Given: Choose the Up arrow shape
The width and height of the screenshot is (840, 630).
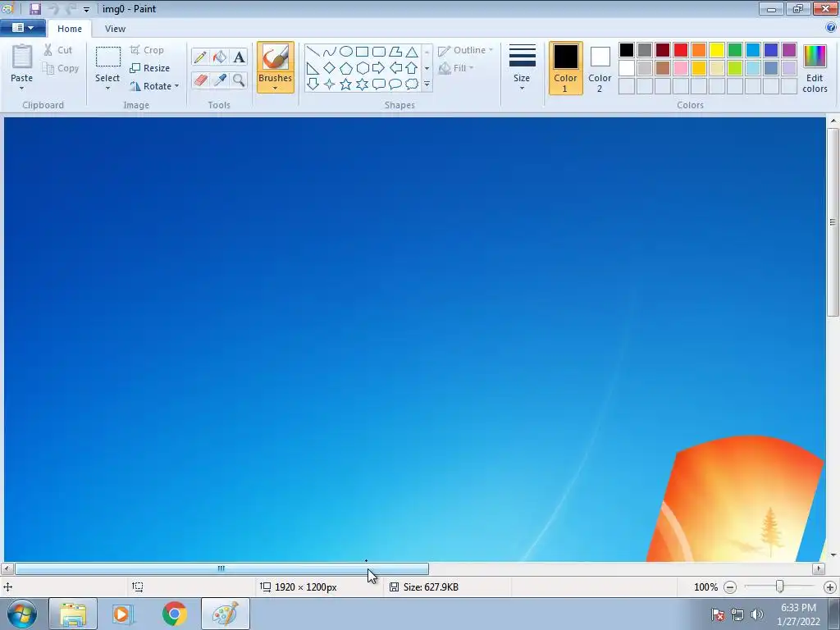Looking at the screenshot, I should point(412,68).
